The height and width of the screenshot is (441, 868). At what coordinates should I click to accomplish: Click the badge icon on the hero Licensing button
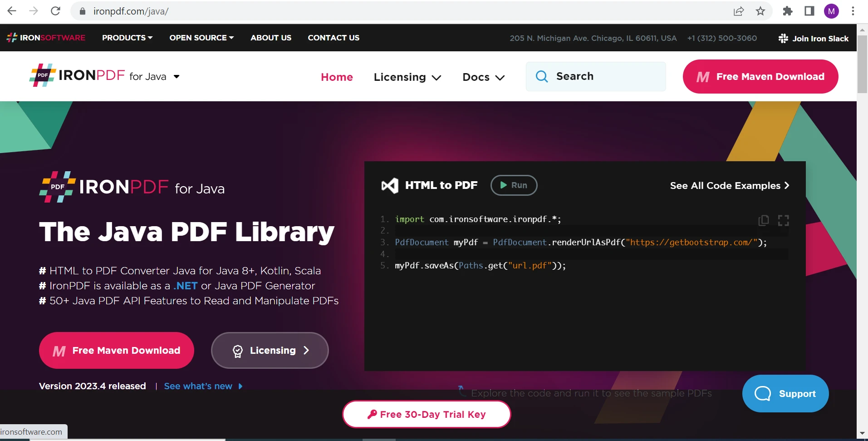pos(238,351)
